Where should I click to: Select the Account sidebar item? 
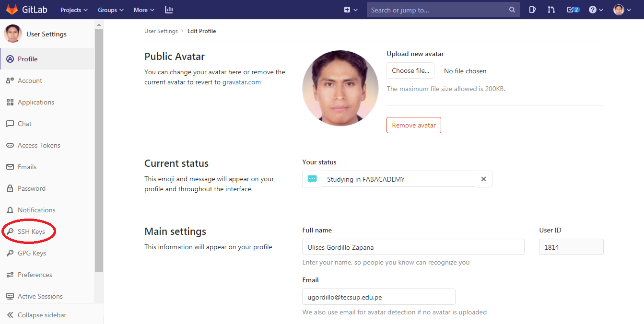[x=30, y=81]
